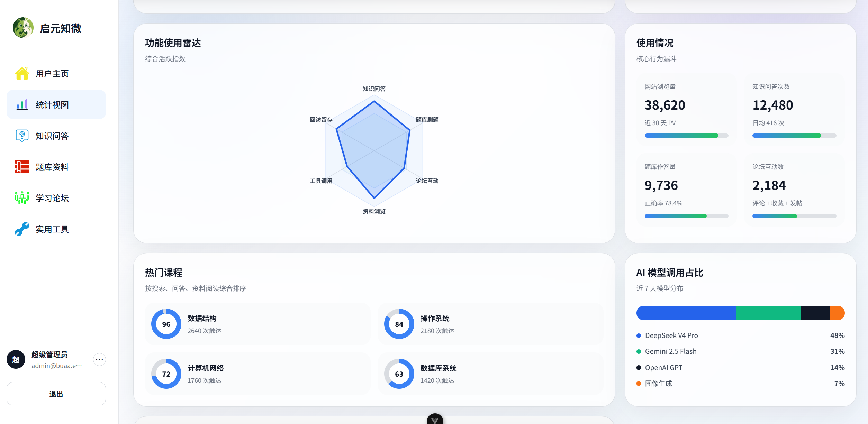This screenshot has width=868, height=424.
Task: Click the dark OpenAI segment of the model bar
Action: [x=815, y=313]
